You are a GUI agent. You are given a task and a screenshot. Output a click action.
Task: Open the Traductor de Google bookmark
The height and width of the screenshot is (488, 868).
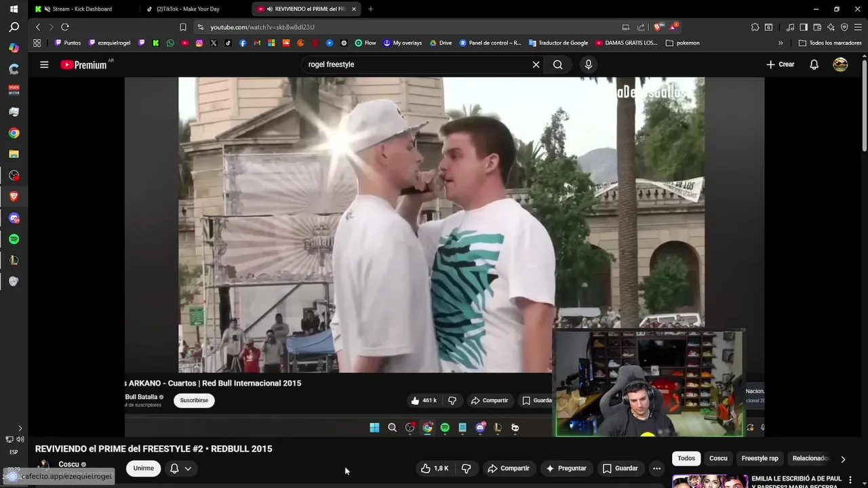(x=558, y=43)
